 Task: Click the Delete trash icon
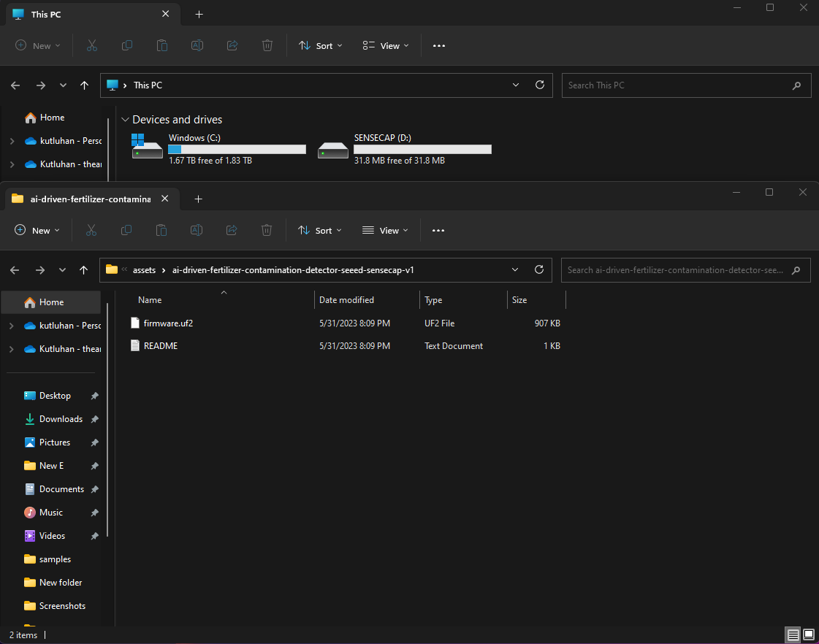(x=267, y=230)
